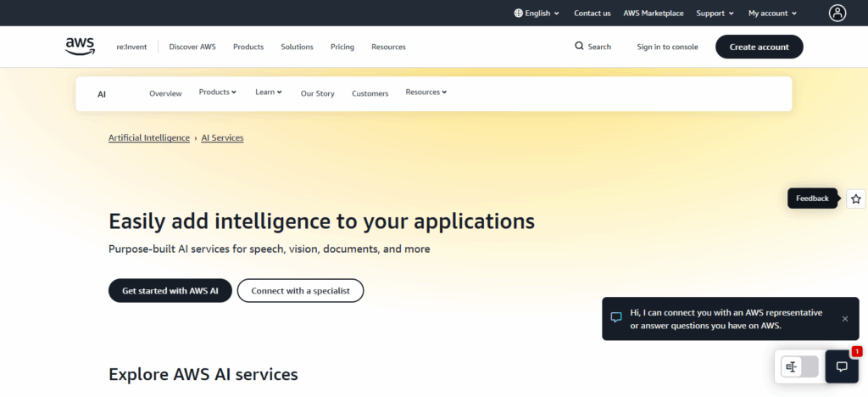Click the Create account button

[x=759, y=47]
